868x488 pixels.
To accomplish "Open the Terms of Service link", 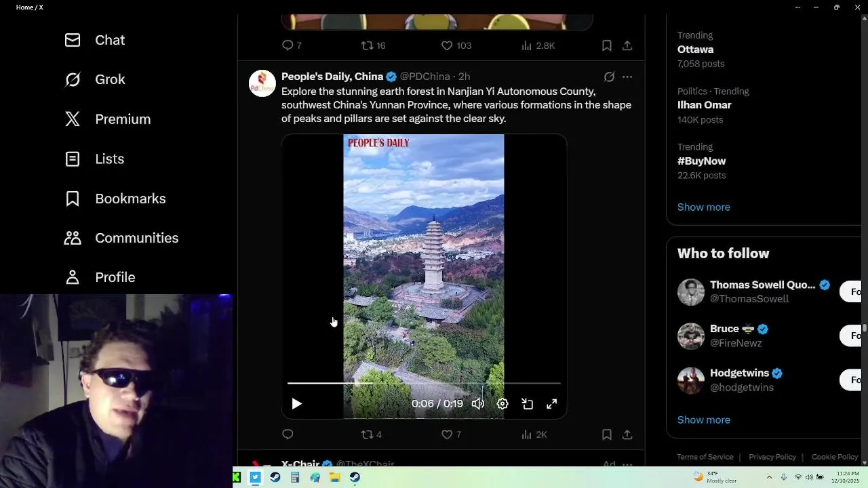I will click(x=705, y=457).
